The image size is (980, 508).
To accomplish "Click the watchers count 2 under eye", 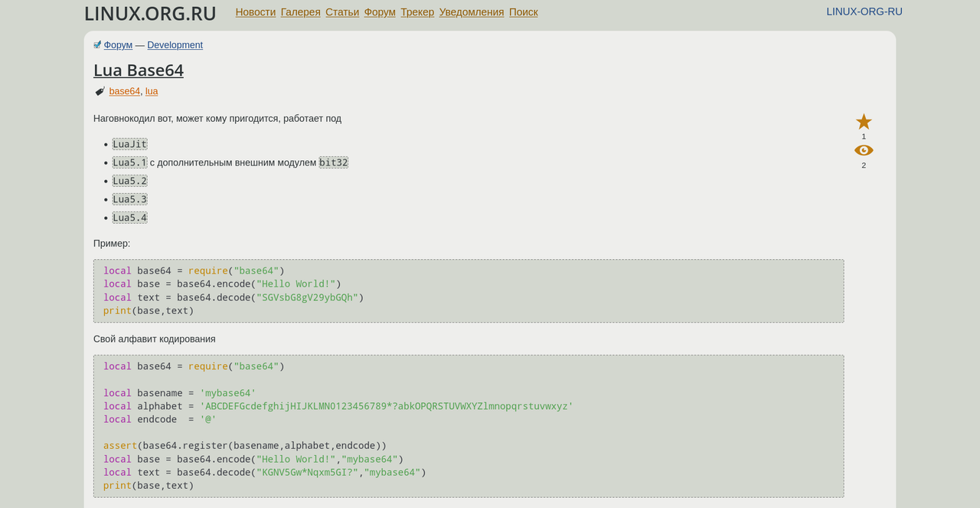I will (864, 166).
